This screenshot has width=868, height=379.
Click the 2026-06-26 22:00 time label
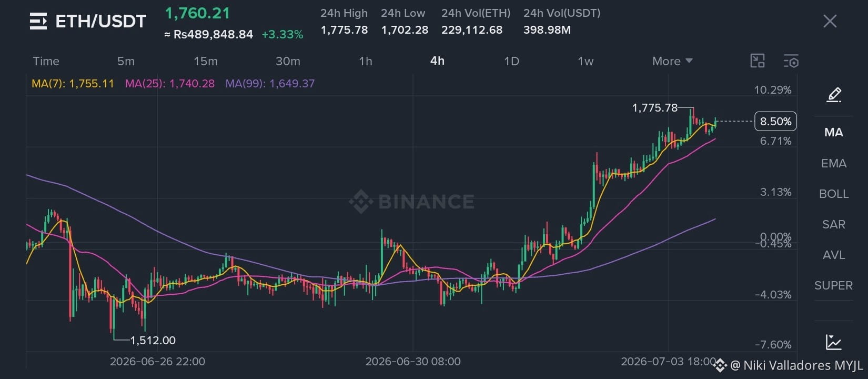click(x=157, y=362)
